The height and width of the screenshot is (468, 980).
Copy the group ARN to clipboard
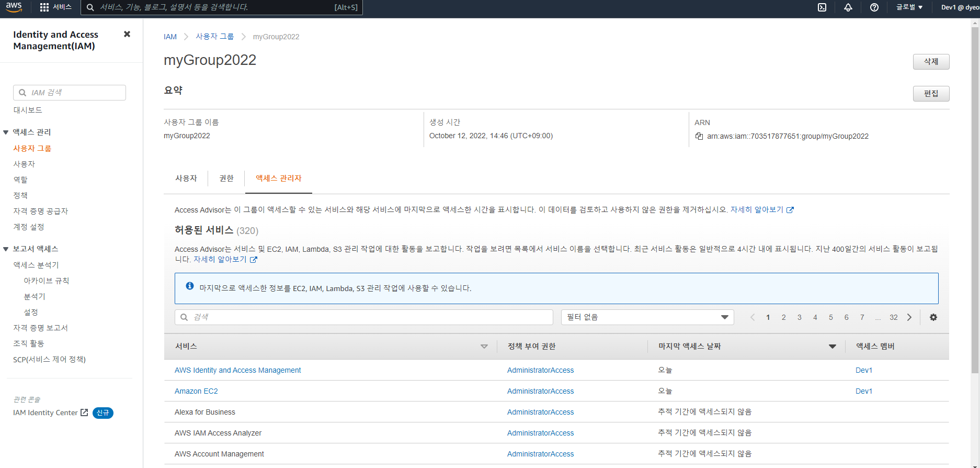699,136
